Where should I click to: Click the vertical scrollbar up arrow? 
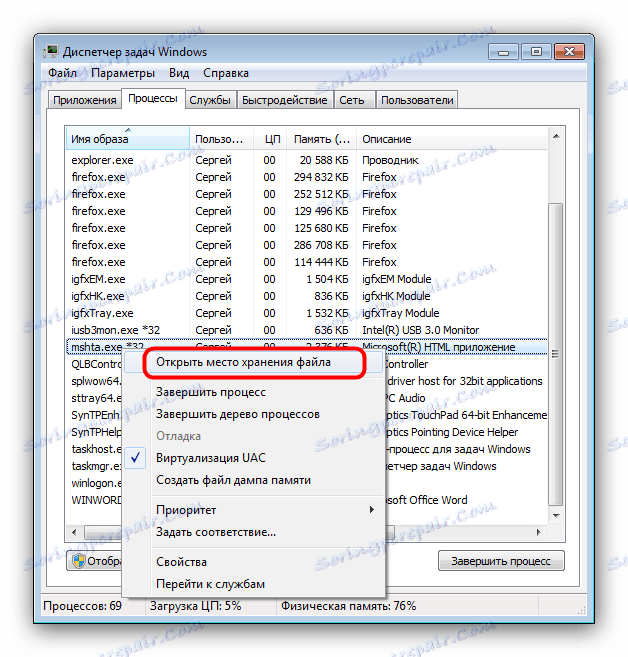[556, 136]
